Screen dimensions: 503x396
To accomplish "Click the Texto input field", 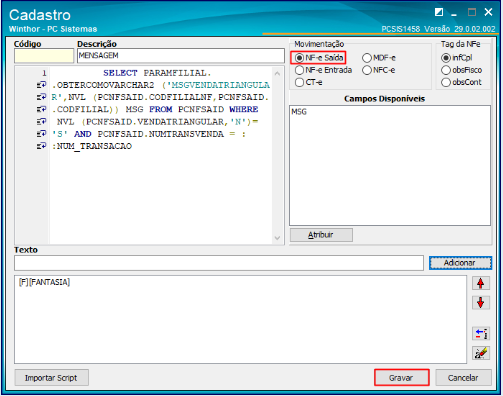I will click(x=219, y=263).
